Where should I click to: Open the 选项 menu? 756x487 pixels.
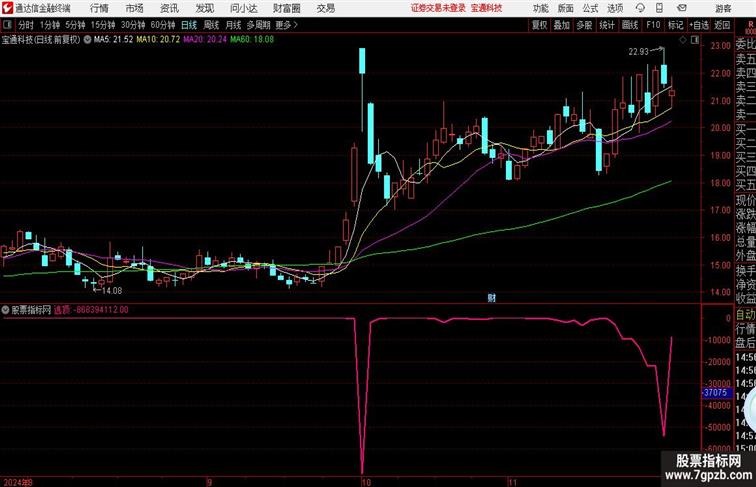click(x=615, y=8)
